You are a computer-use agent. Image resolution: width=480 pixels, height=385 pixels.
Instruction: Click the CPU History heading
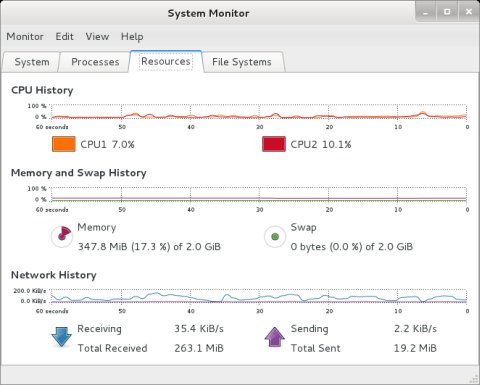[42, 90]
